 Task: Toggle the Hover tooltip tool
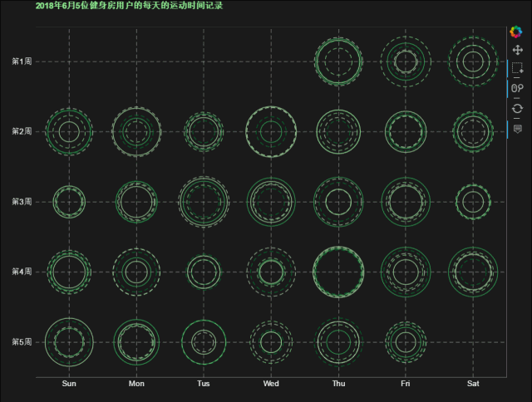(x=517, y=129)
